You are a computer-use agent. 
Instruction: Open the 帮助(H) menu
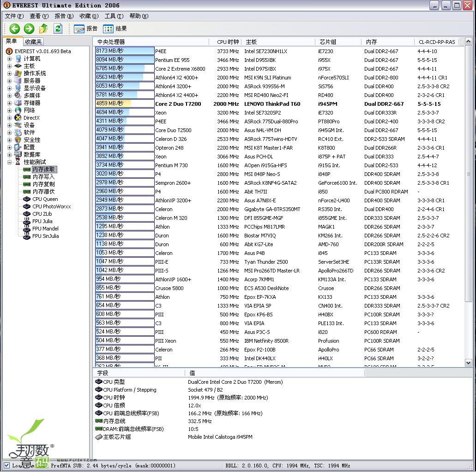pyautogui.click(x=139, y=16)
